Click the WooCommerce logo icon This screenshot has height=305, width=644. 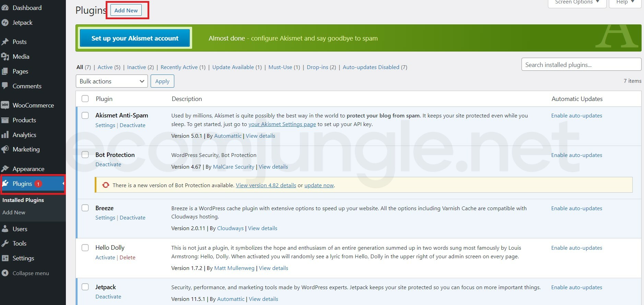(x=5, y=105)
